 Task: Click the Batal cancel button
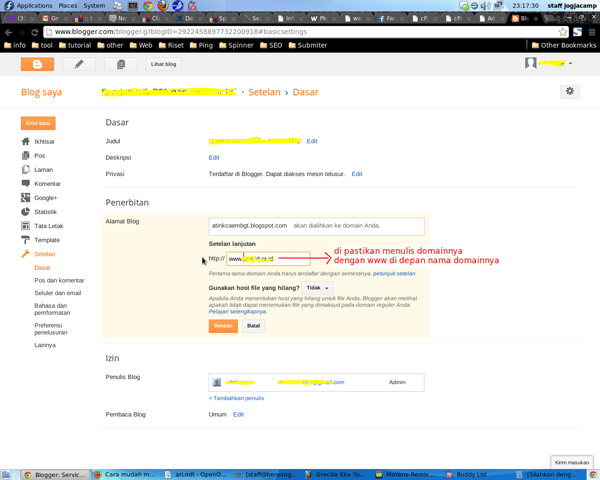click(x=254, y=326)
